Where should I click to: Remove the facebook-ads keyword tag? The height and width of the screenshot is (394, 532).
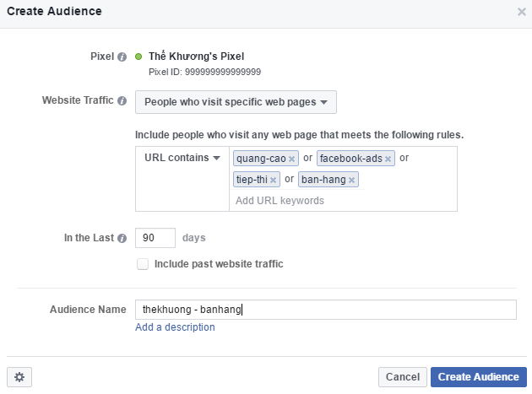click(x=388, y=159)
